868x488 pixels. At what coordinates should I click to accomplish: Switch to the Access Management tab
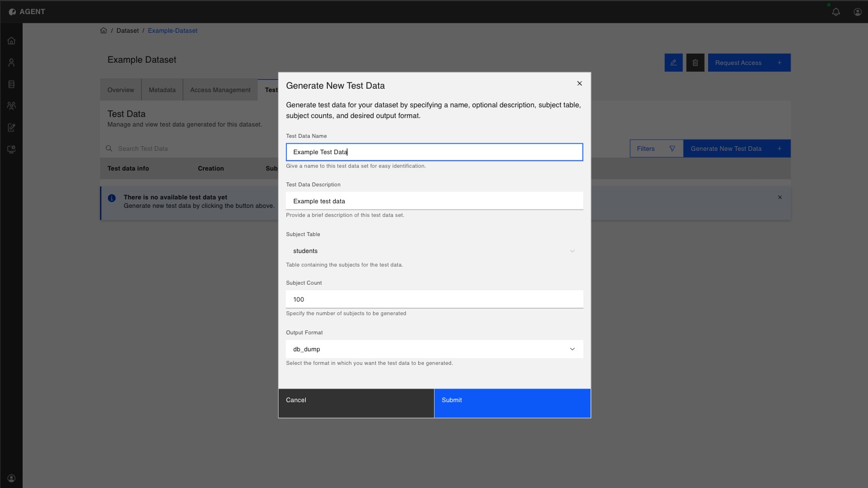point(220,90)
